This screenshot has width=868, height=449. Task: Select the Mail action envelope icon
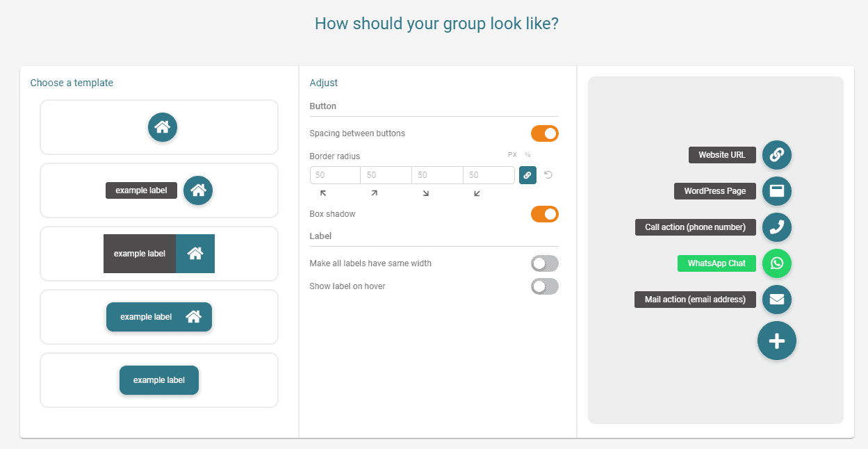click(776, 300)
